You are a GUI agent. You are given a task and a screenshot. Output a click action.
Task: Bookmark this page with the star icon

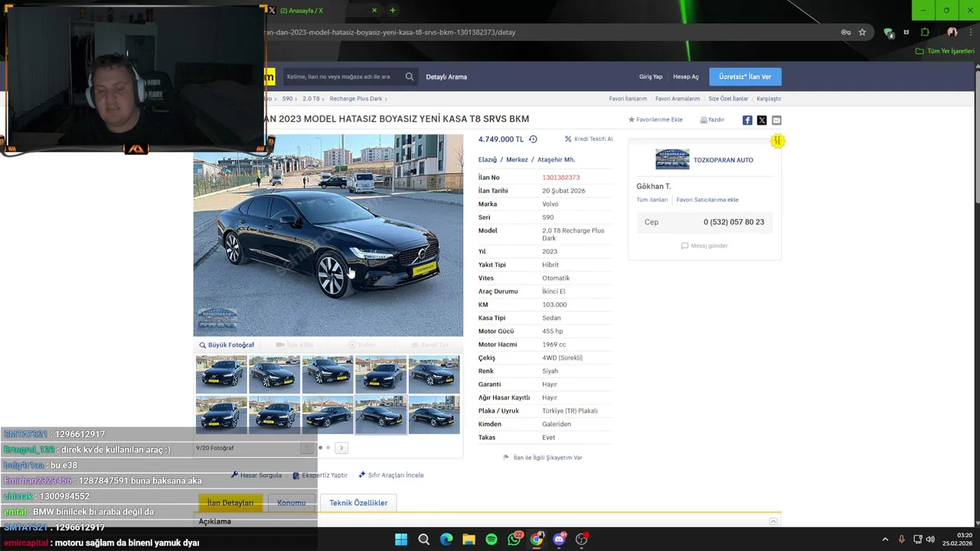862,32
